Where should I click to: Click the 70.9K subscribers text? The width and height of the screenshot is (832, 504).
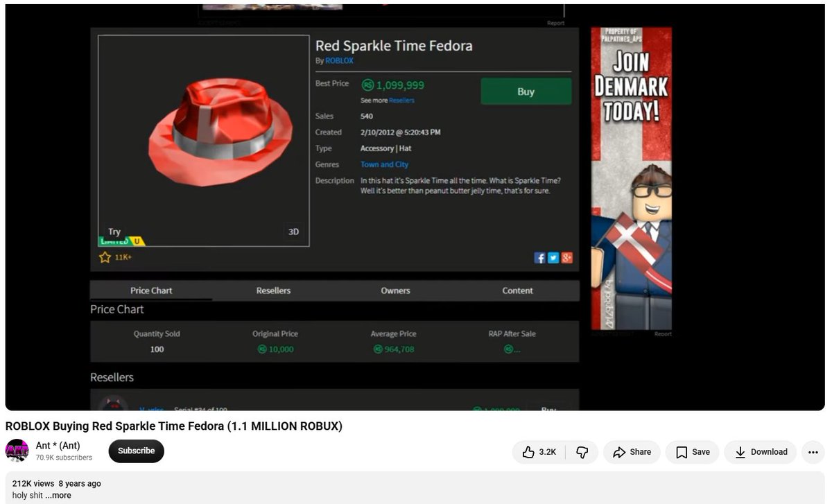point(64,458)
